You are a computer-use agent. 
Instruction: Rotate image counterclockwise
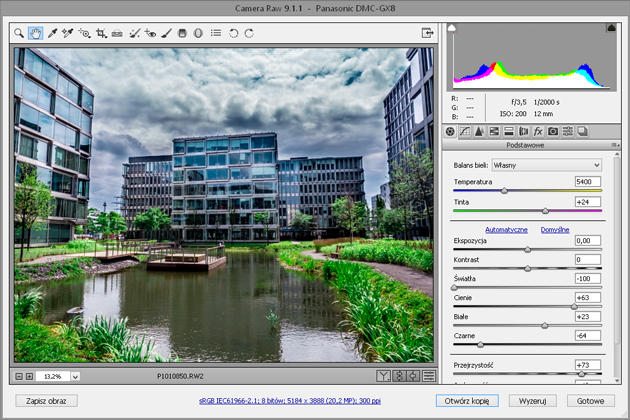pos(233,33)
